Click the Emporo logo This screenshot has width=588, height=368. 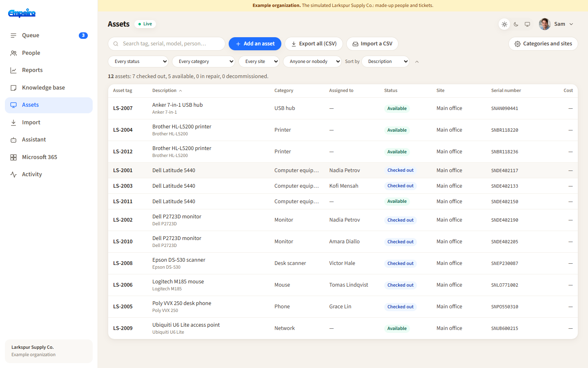[22, 13]
